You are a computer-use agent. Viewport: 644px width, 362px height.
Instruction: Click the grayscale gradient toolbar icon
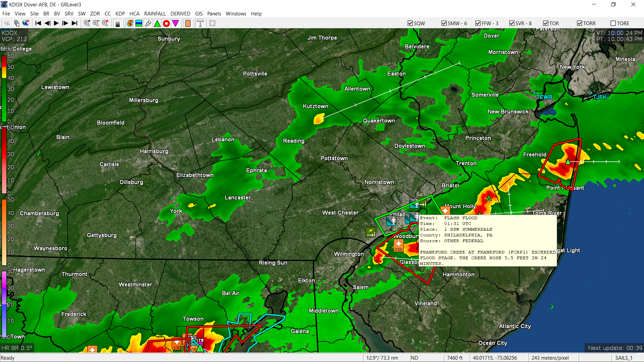pyautogui.click(x=118, y=23)
